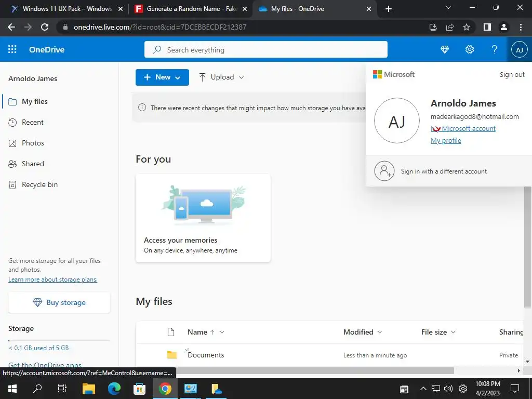This screenshot has width=532, height=399.
Task: Open File size column sort options
Action: pyautogui.click(x=453, y=332)
